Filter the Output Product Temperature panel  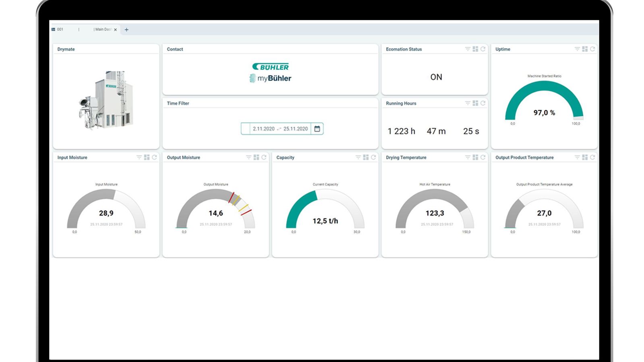577,157
